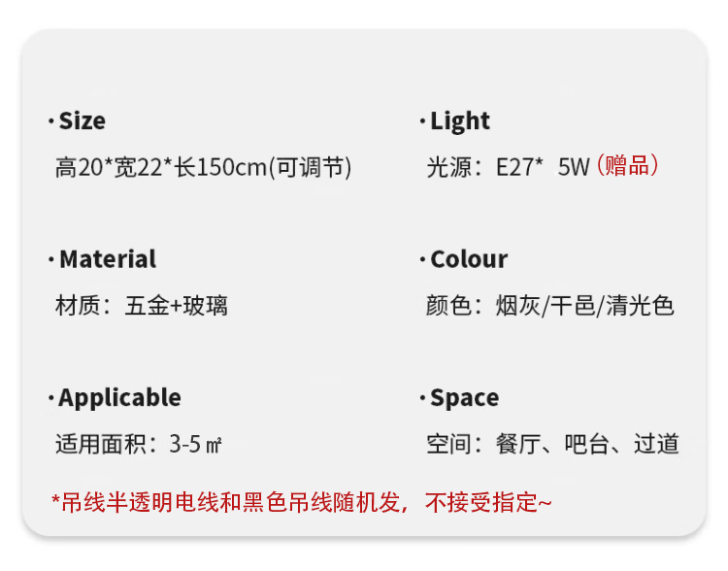Click the red 赠品 label
The image size is (728, 571).
point(627,165)
